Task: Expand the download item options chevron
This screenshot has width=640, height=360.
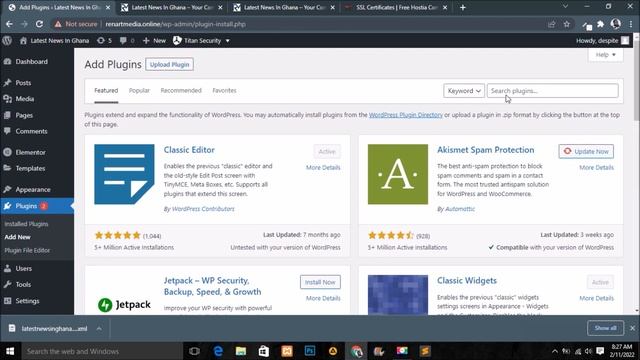Action: [x=99, y=329]
